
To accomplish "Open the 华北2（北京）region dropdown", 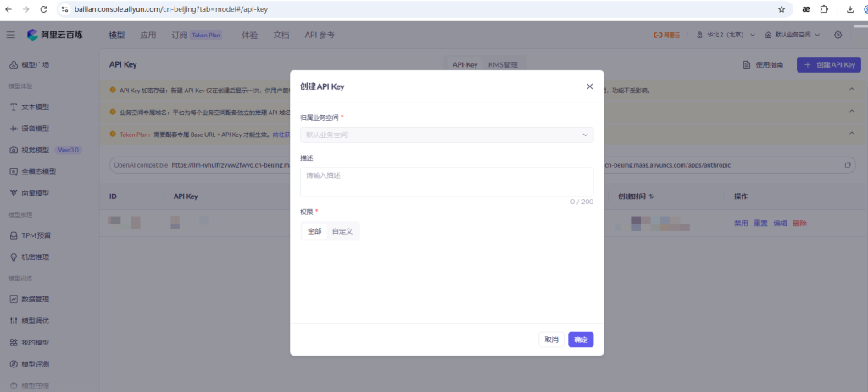I will (x=726, y=35).
